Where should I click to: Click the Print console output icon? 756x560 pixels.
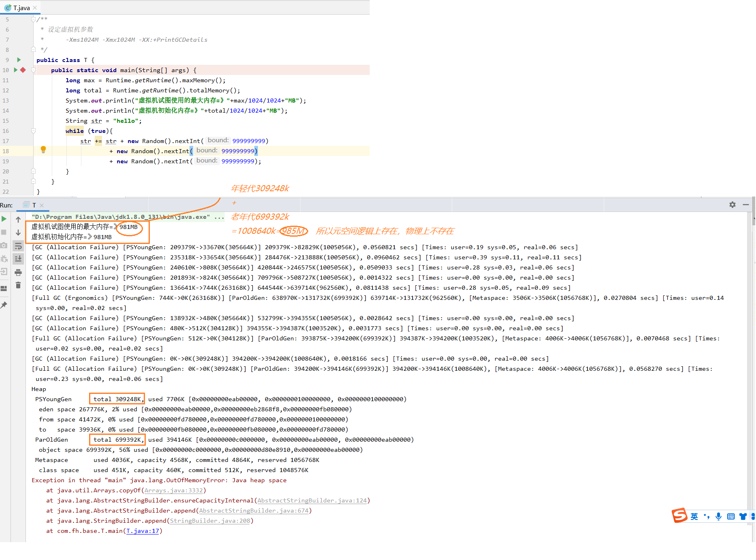18,272
